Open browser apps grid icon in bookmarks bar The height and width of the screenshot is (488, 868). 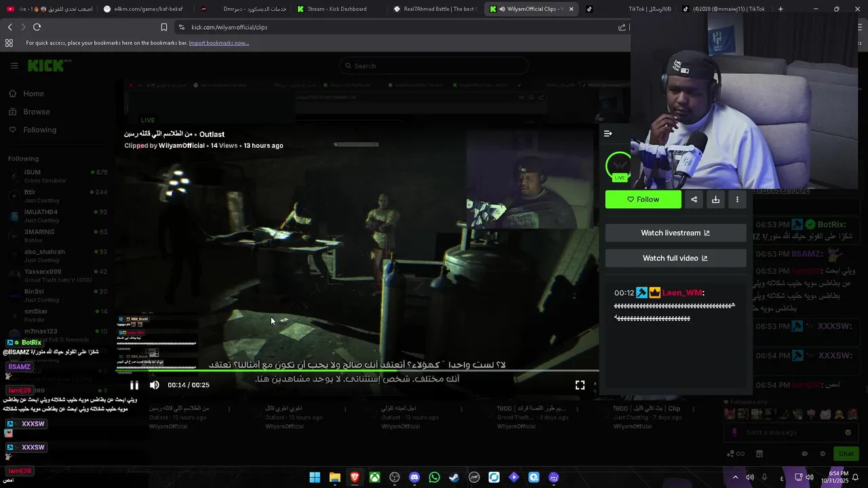(x=9, y=43)
